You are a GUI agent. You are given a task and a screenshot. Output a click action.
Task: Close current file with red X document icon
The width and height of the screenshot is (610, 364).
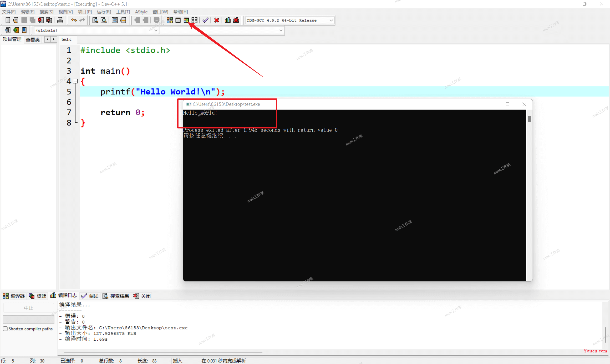[41, 20]
